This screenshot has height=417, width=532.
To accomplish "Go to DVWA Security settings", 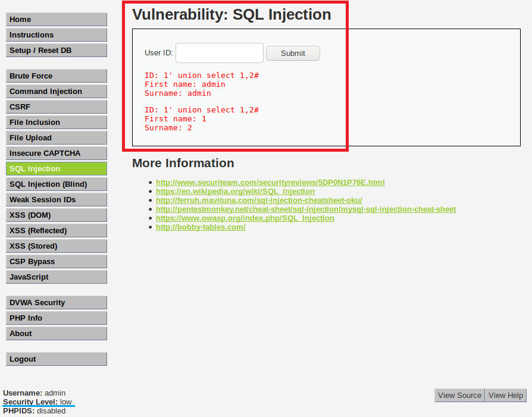I will 57,303.
